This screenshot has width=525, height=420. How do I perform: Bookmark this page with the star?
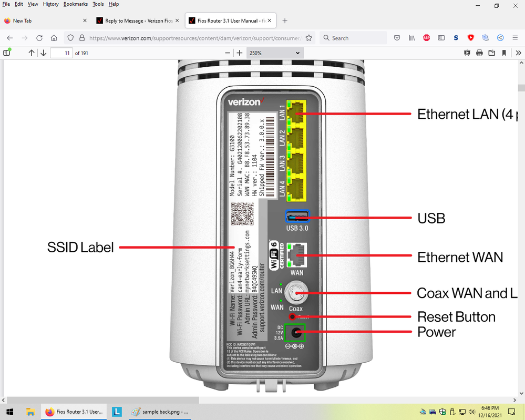308,38
